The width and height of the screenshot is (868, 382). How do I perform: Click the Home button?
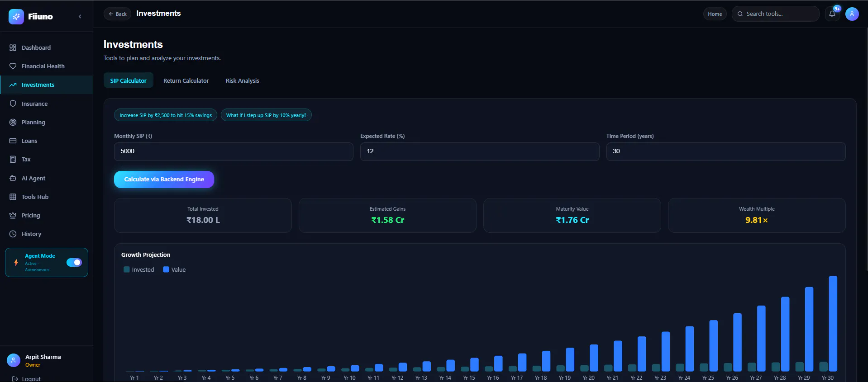point(715,14)
